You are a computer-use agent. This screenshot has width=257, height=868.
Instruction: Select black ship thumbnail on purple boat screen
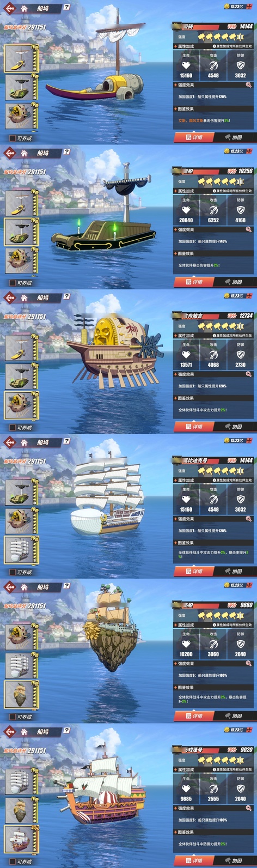(19, 88)
